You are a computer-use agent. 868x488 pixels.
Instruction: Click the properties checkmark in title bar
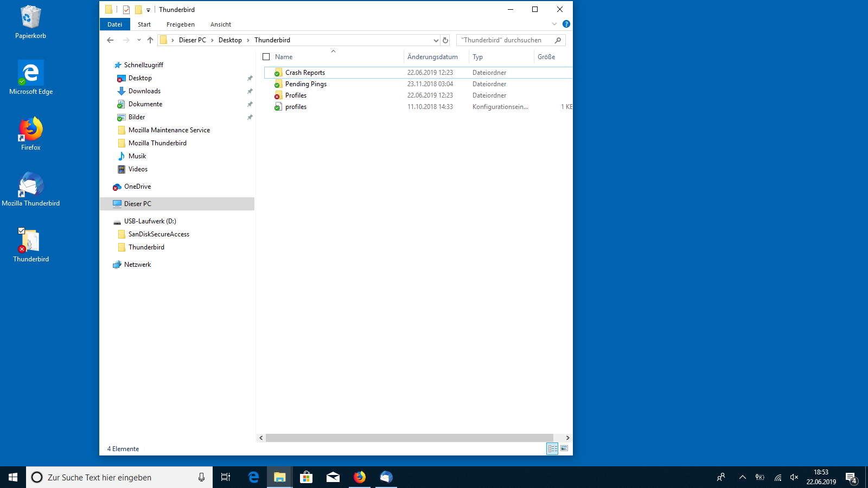pos(126,10)
